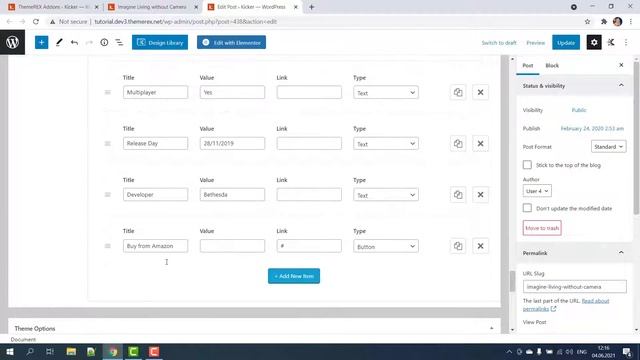This screenshot has height=360, width=640.
Task: Open the Author User 4 dropdown
Action: tap(537, 191)
